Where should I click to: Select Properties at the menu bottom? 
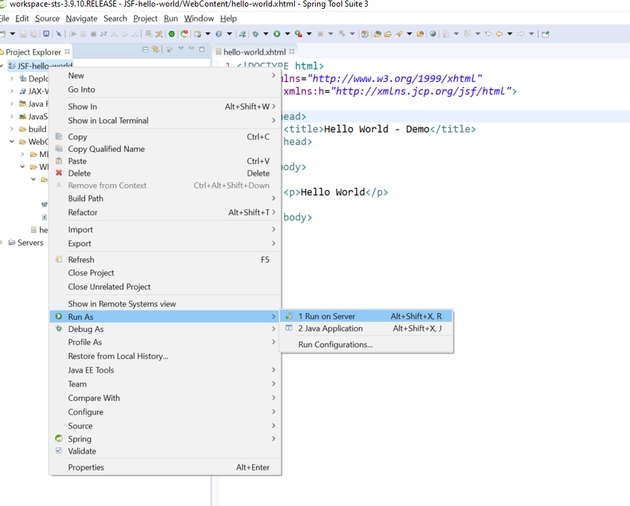click(86, 467)
